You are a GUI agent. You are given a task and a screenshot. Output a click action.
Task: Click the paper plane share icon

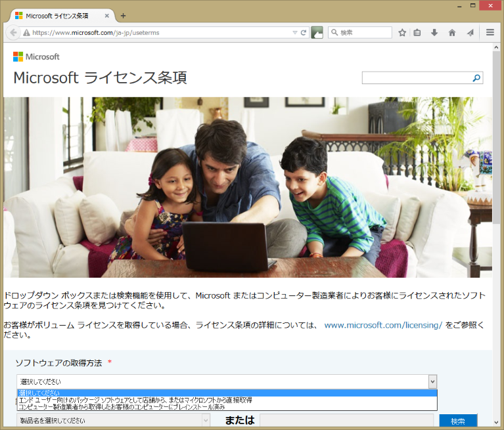(470, 32)
